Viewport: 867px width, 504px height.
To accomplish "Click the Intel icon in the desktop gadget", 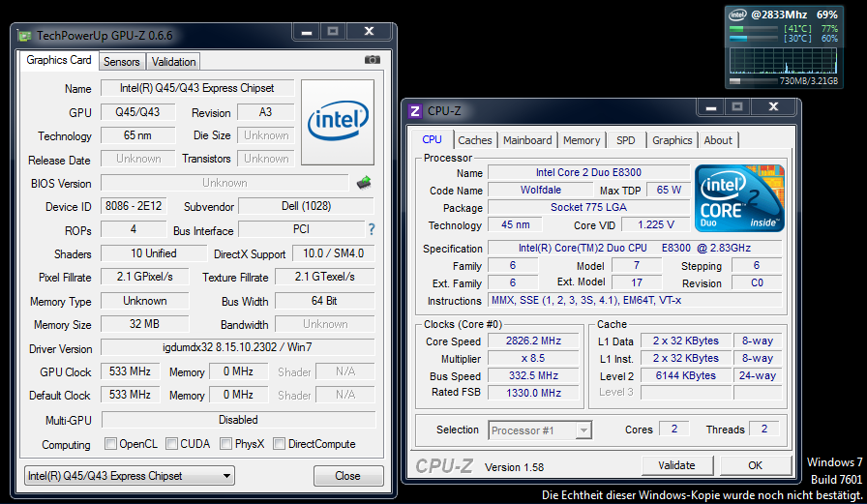I will click(x=737, y=15).
